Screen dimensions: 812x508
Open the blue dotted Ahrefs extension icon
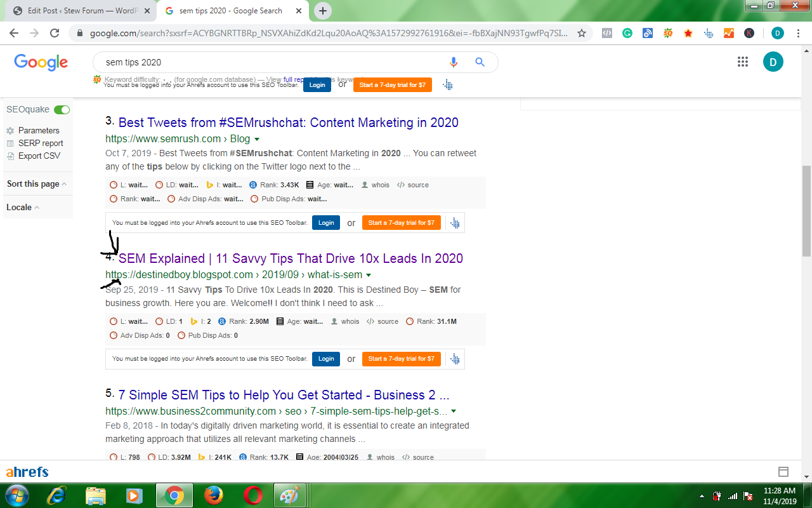709,33
